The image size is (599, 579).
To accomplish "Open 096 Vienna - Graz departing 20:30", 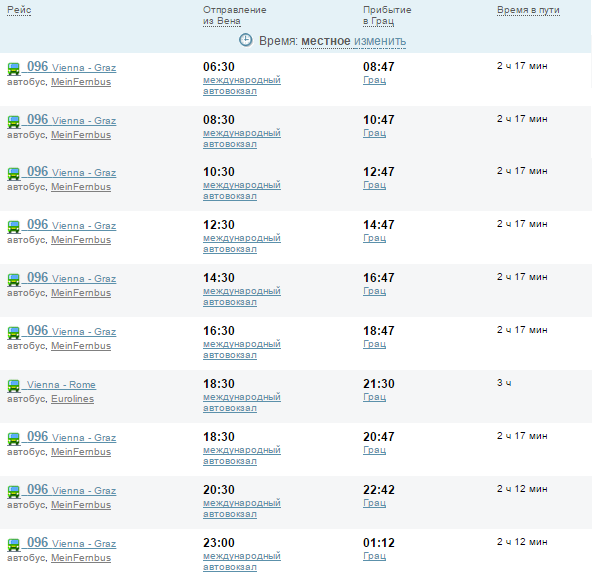I will pos(71,490).
